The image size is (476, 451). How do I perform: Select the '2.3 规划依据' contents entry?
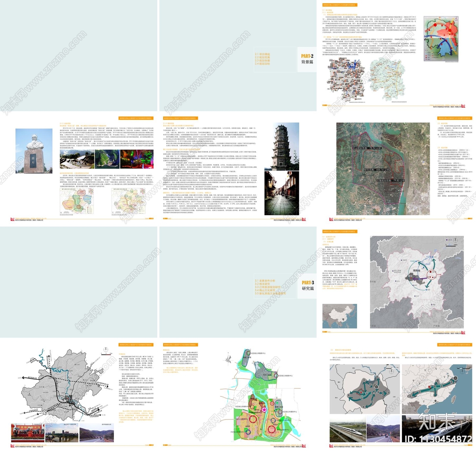click(x=262, y=60)
